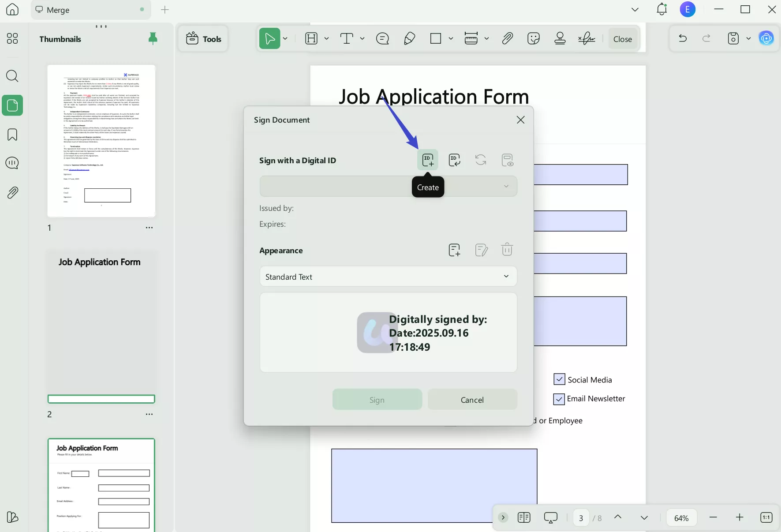
Task: Open the Shape tool dropdown arrow
Action: pyautogui.click(x=451, y=39)
